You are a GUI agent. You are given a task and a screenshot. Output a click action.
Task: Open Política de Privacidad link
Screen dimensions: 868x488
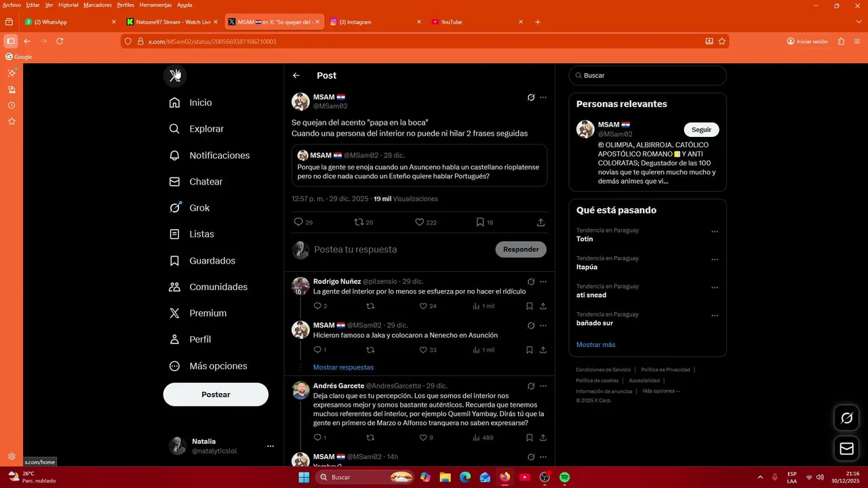(x=665, y=369)
